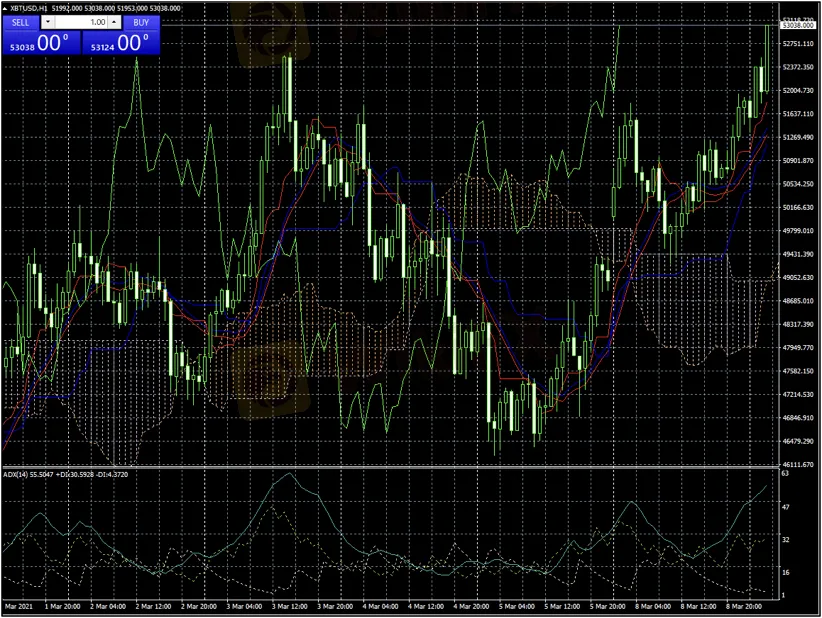Click the 53124 buy price tile
This screenshot has height=618, width=822.
point(120,43)
